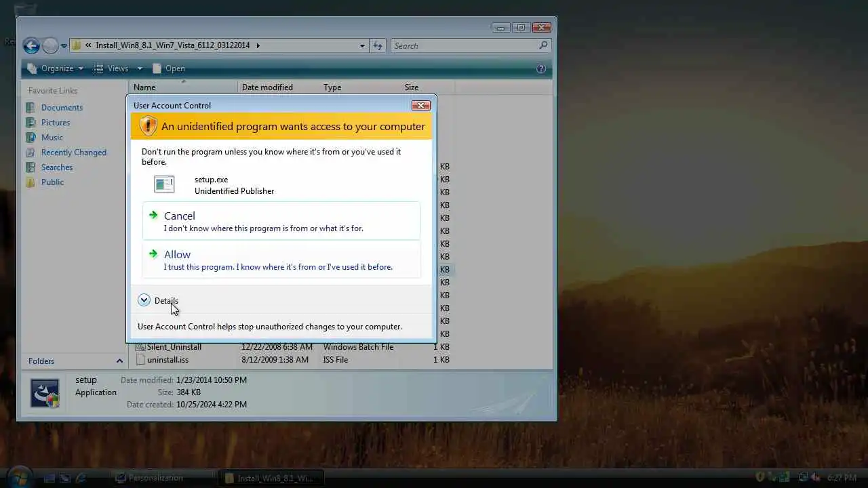Open Recently Changed in Favorite Links
The height and width of the screenshot is (488, 868).
pyautogui.click(x=74, y=152)
